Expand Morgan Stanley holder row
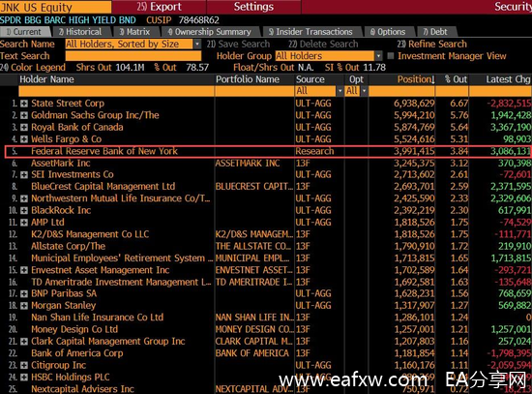The width and height of the screenshot is (532, 394). pyautogui.click(x=24, y=306)
